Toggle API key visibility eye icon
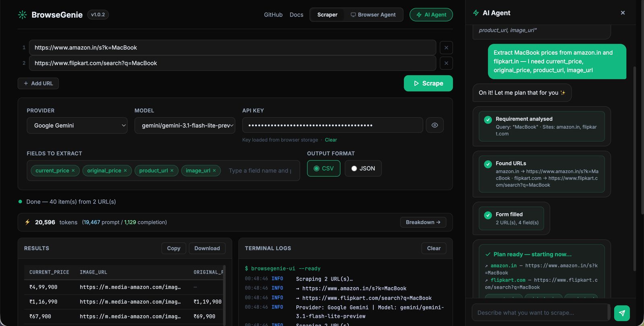The height and width of the screenshot is (326, 644). coord(435,125)
